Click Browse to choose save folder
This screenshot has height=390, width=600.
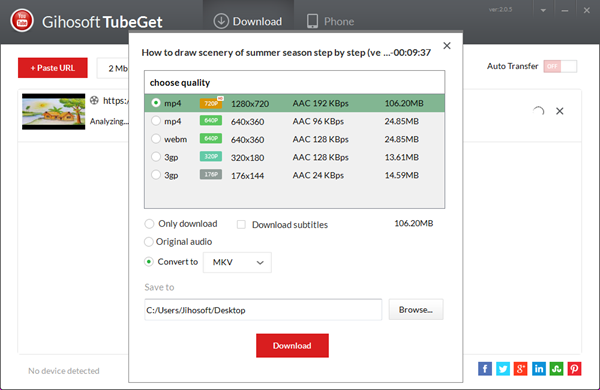pos(416,309)
